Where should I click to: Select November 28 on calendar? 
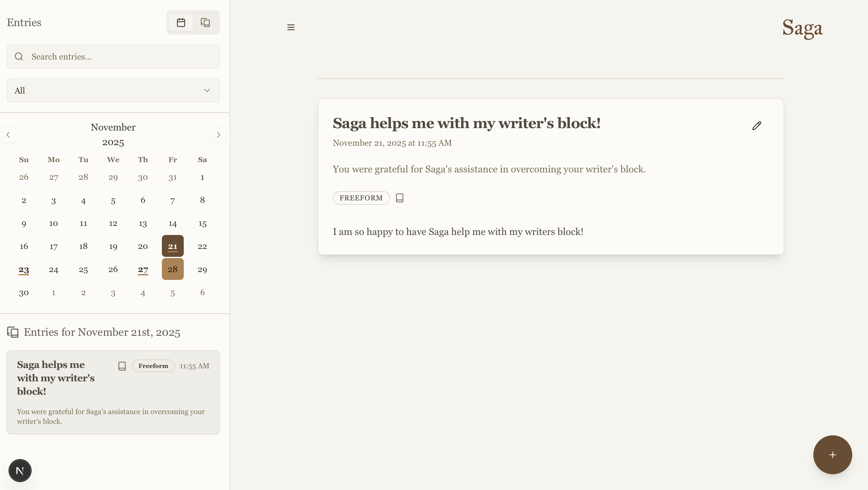point(173,269)
